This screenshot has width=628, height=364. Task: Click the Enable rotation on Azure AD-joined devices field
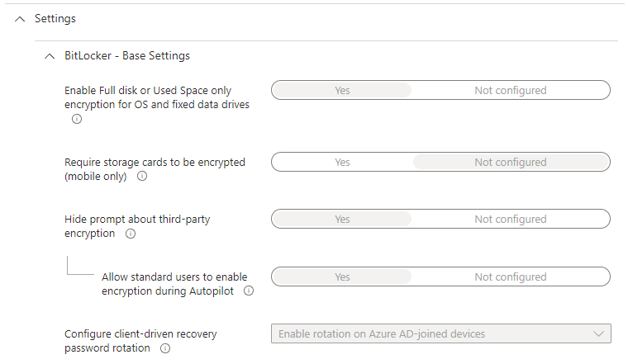441,333
